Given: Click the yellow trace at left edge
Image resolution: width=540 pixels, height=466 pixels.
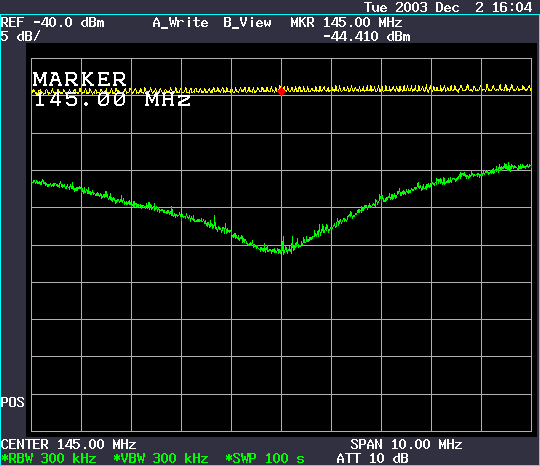Looking at the screenshot, I should point(34,92).
